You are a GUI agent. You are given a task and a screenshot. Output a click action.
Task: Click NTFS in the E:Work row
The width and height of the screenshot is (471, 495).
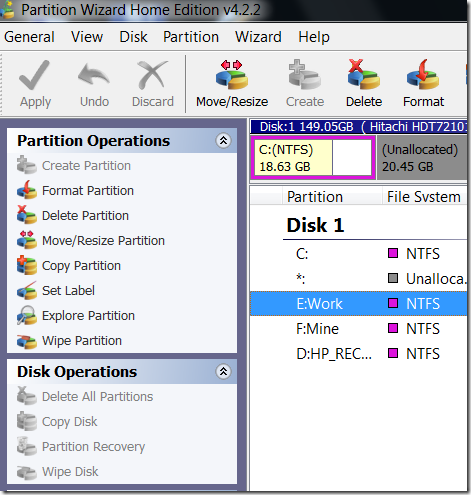click(x=423, y=304)
